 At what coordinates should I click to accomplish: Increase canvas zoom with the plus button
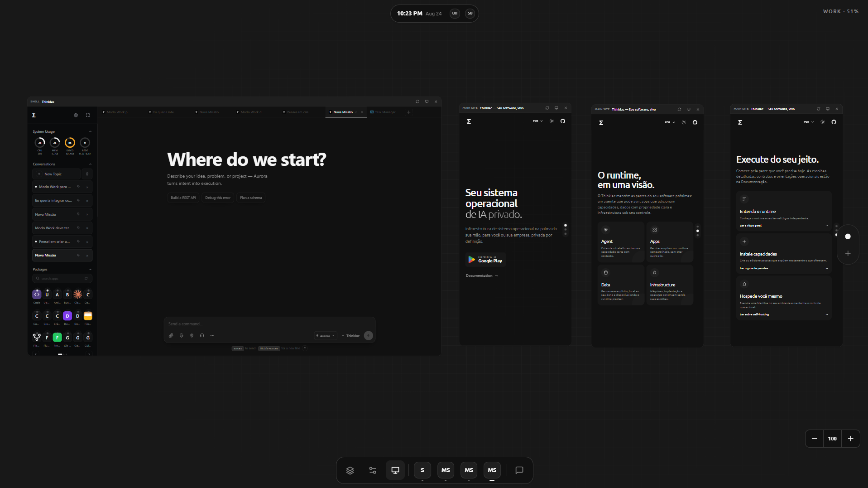click(851, 439)
